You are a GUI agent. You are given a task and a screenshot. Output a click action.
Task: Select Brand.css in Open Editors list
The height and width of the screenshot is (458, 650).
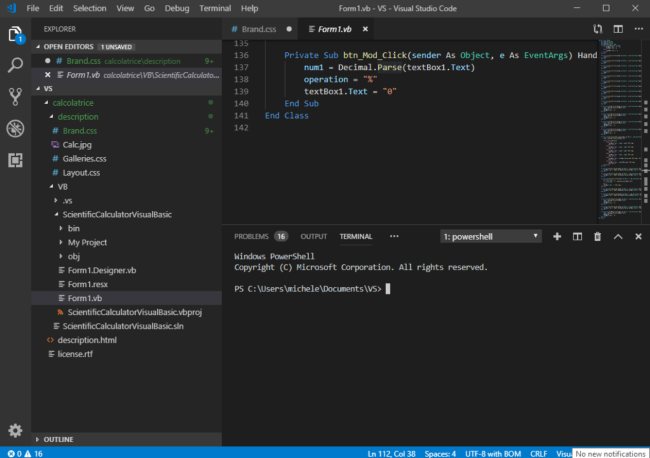point(126,61)
